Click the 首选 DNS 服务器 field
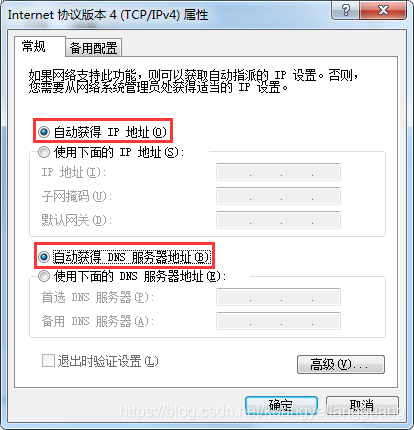 click(x=278, y=297)
